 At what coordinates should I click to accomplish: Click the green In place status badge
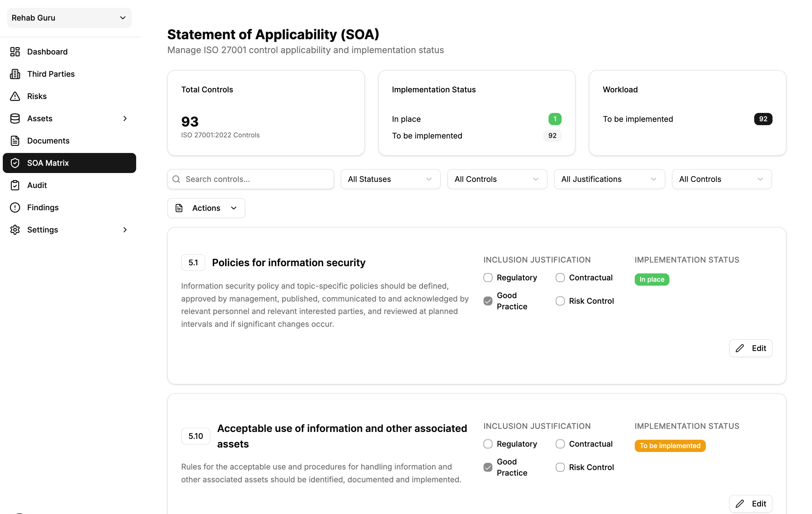pyautogui.click(x=651, y=280)
